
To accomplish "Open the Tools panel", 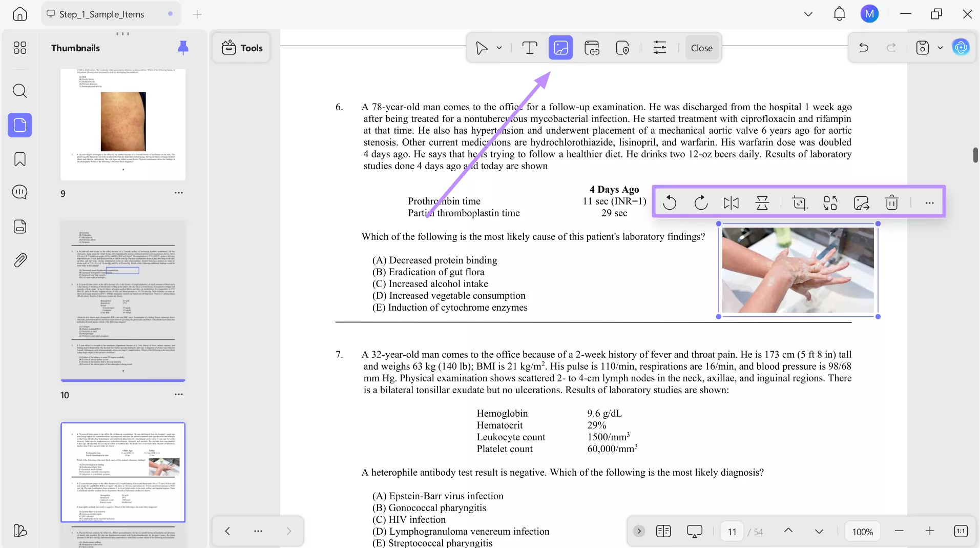I will [x=241, y=48].
